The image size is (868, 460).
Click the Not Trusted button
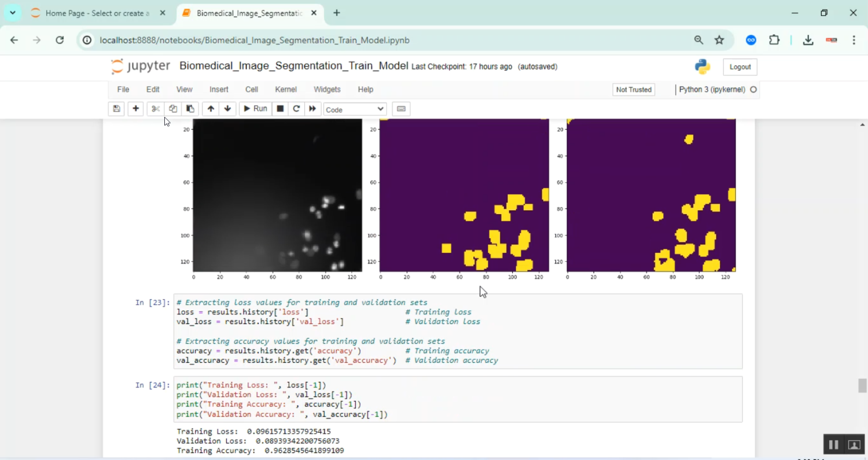pos(634,90)
